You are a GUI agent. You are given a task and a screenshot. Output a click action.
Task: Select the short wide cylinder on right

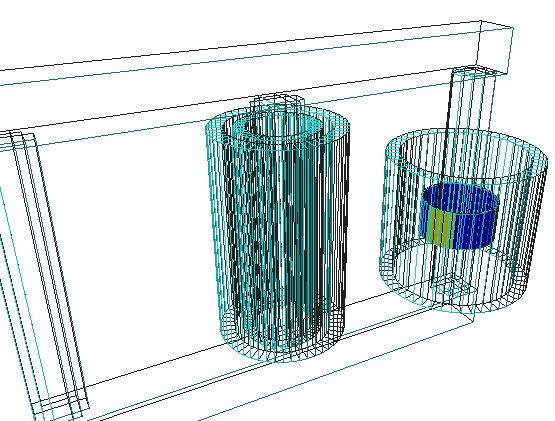464,221
